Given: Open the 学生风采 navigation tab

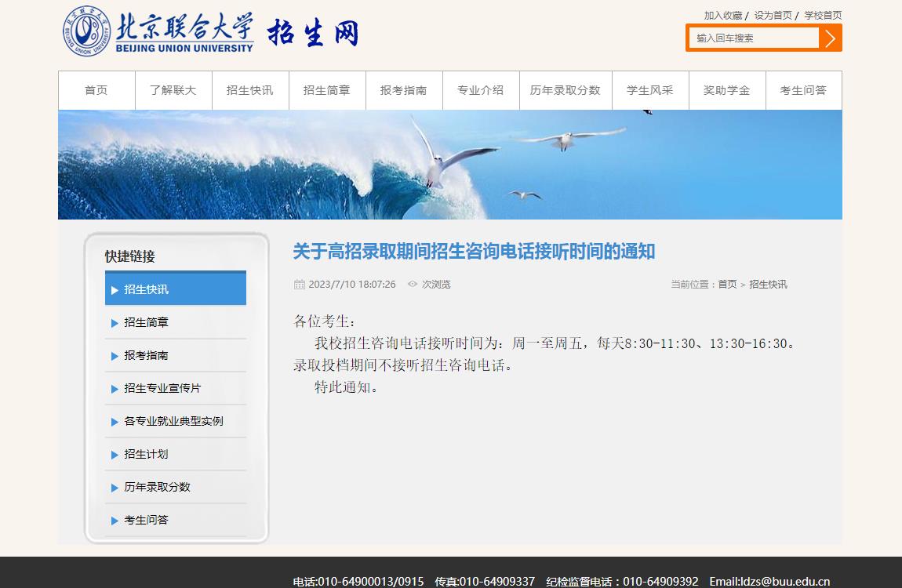Looking at the screenshot, I should (x=650, y=90).
